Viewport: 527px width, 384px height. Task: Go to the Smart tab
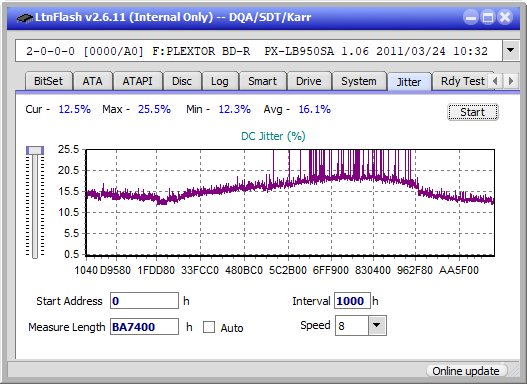(x=262, y=81)
